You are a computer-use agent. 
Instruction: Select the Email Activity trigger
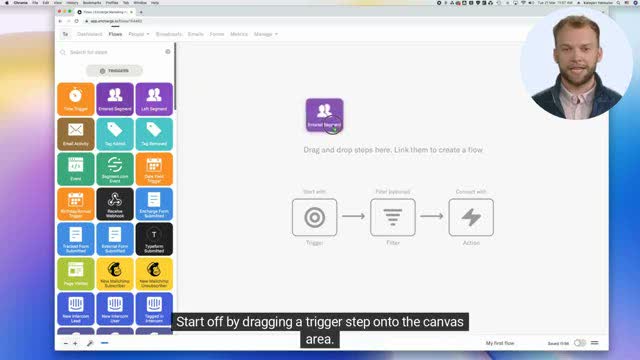click(x=76, y=134)
